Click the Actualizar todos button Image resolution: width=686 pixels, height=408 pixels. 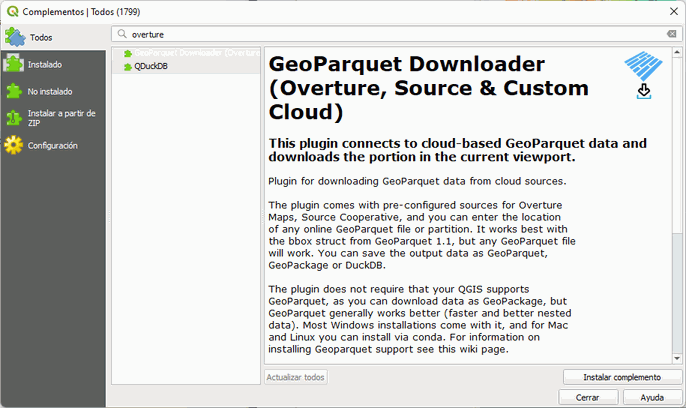coord(296,377)
